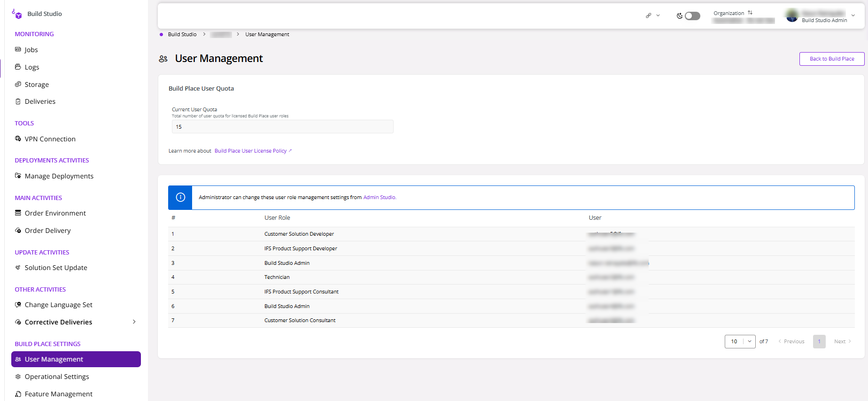This screenshot has width=868, height=401.
Task: Go to Deliveries menu item
Action: pos(40,101)
